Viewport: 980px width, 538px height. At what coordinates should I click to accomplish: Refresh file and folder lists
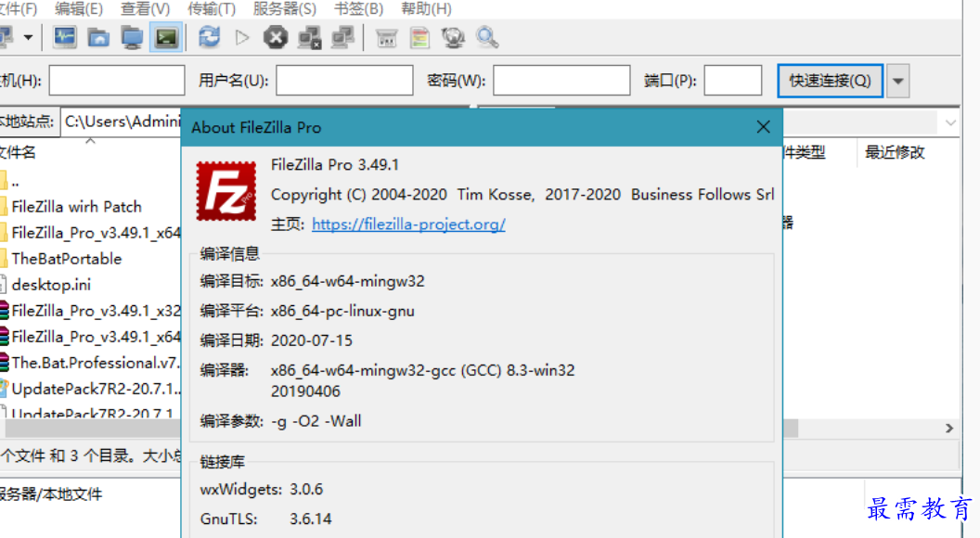210,37
